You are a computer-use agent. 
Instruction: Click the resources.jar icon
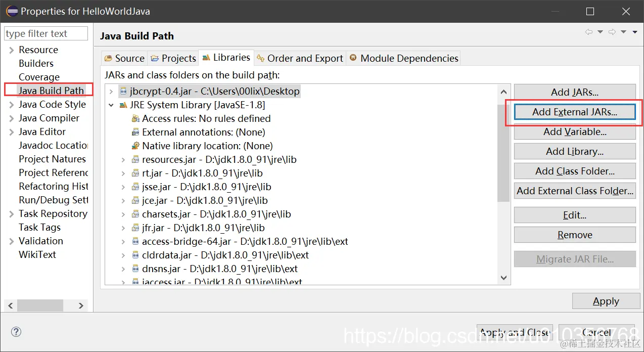click(135, 160)
